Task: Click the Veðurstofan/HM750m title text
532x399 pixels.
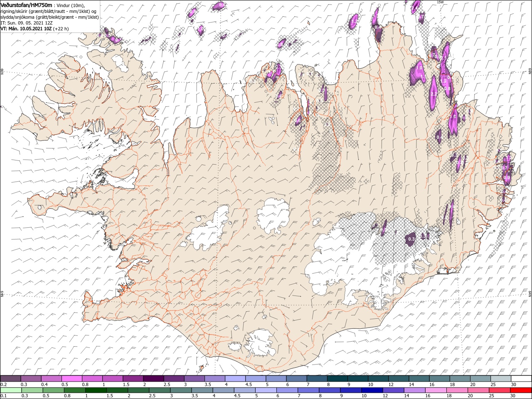Action: click(26, 5)
